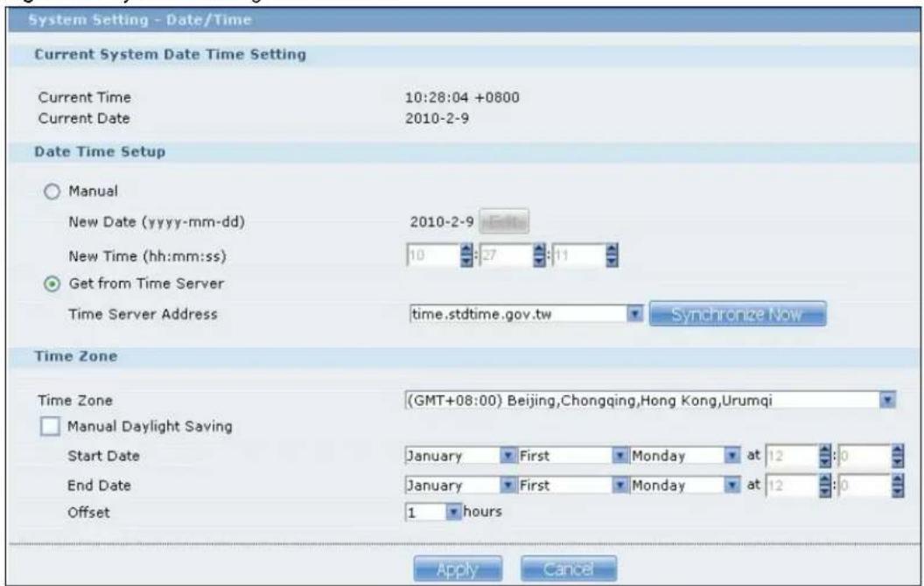Open the Offset hours dropdown
Screen dimensions: 924x586
[x=452, y=512]
